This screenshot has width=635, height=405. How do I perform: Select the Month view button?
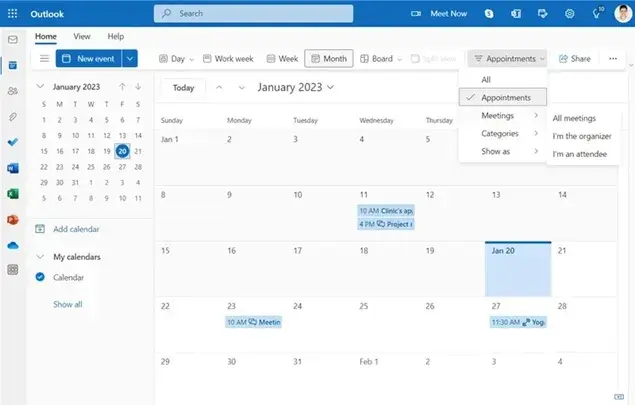click(329, 59)
